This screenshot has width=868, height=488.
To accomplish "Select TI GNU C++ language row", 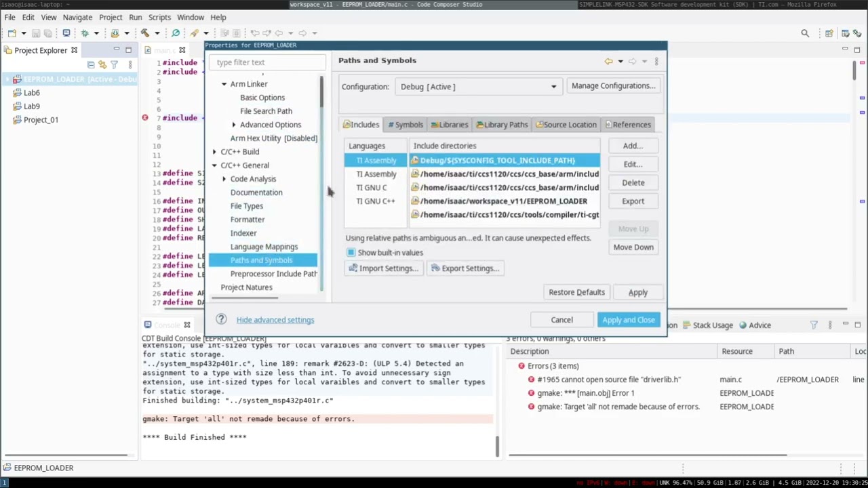I will [376, 201].
